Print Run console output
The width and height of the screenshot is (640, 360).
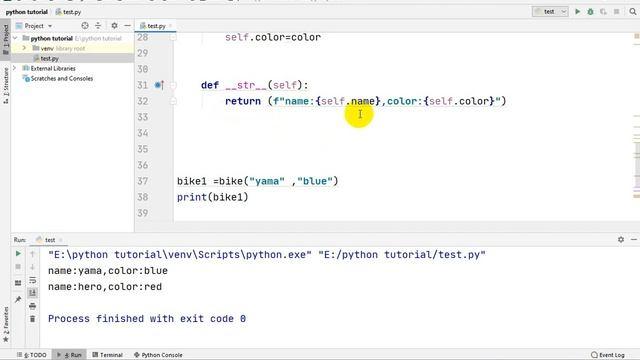pyautogui.click(x=33, y=306)
